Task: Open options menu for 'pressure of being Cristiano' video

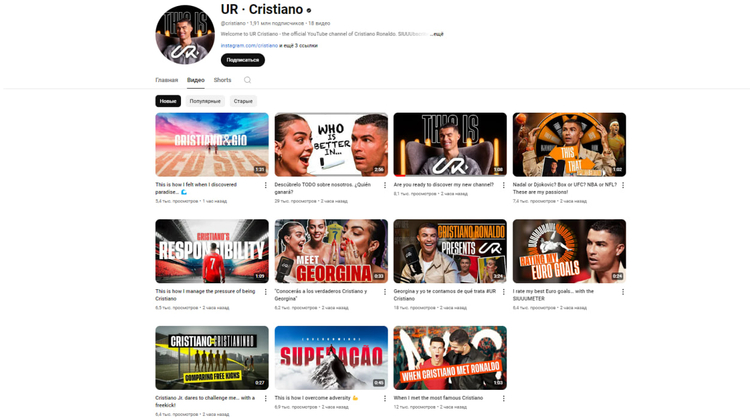Action: 265,292
